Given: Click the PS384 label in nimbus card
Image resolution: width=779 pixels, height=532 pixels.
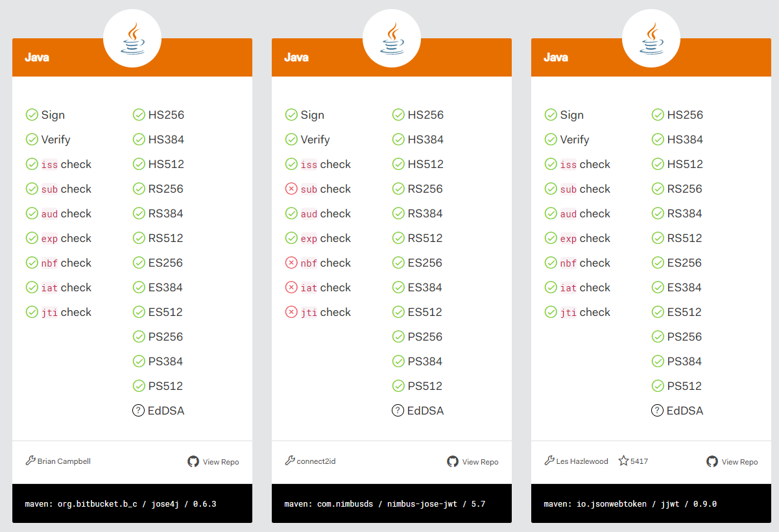Looking at the screenshot, I should [425, 361].
